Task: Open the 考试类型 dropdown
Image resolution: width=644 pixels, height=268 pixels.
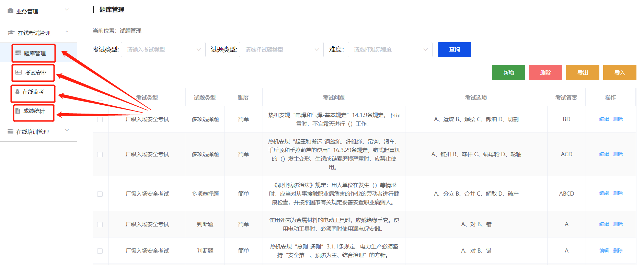Action: coord(163,50)
